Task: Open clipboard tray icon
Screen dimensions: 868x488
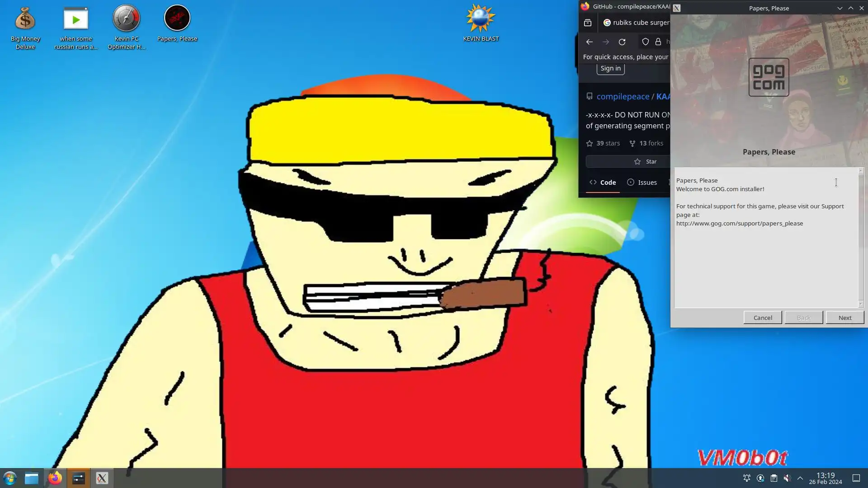Action: (774, 478)
